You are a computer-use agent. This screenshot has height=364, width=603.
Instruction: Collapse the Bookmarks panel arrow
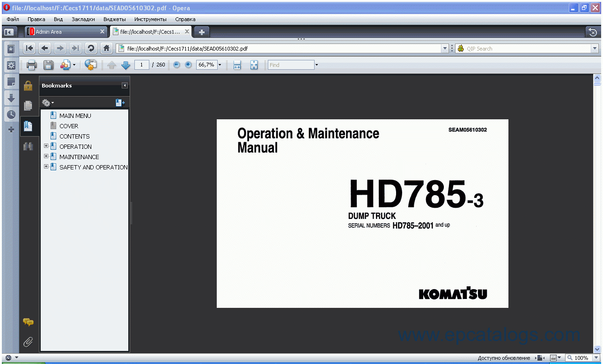(125, 86)
